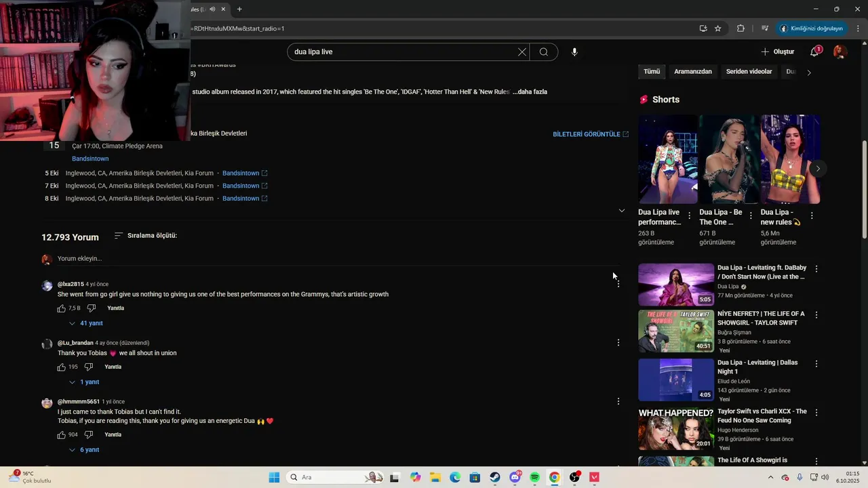Expand the 1 yanıt reply thread
The image size is (868, 488).
point(85,382)
